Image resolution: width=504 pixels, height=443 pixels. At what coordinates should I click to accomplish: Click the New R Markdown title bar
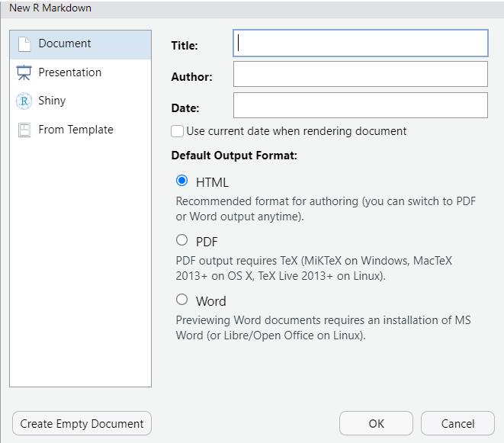(252, 8)
